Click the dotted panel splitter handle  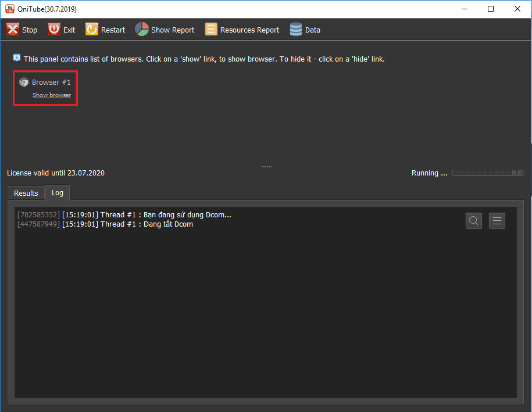coord(266,167)
